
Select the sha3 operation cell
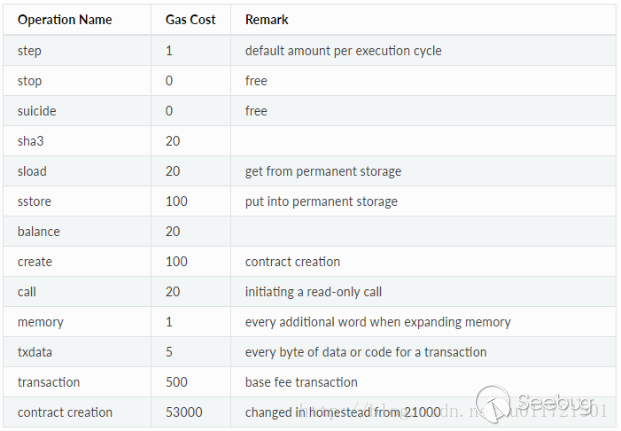pyautogui.click(x=31, y=141)
